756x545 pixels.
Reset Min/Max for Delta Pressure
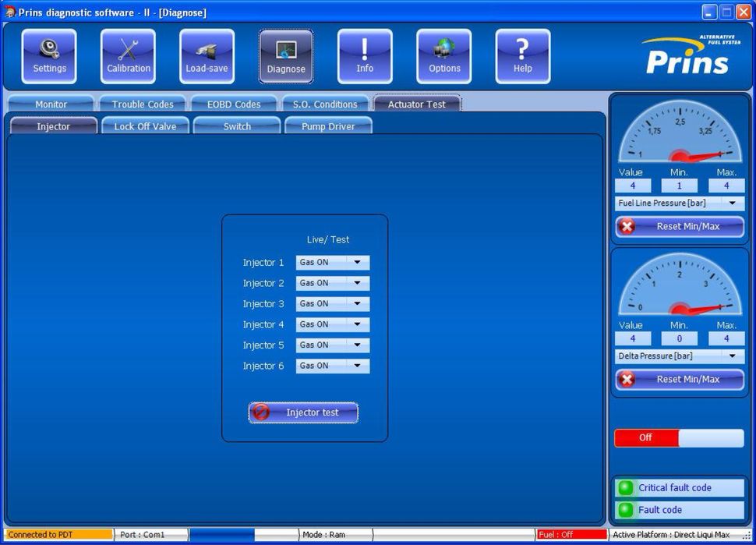(x=680, y=379)
